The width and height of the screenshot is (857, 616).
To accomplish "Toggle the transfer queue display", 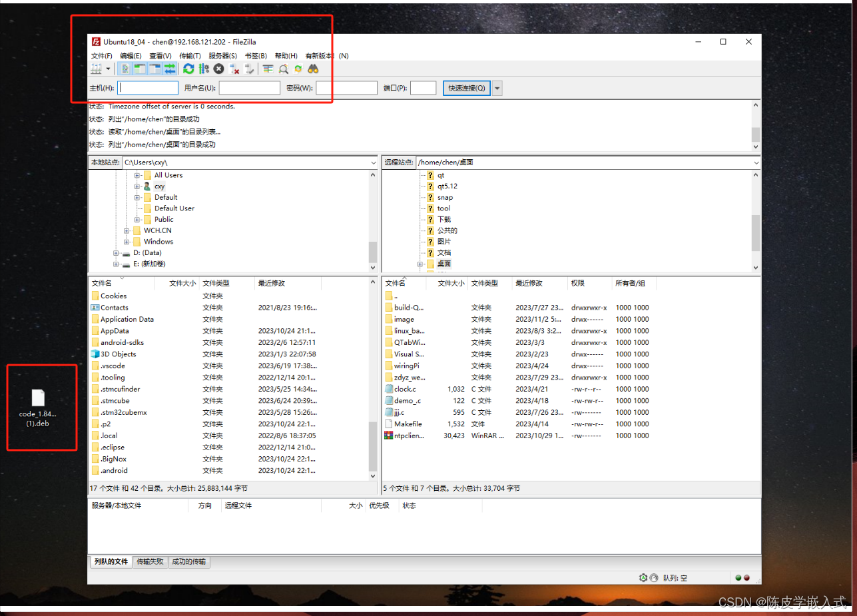I will click(170, 69).
